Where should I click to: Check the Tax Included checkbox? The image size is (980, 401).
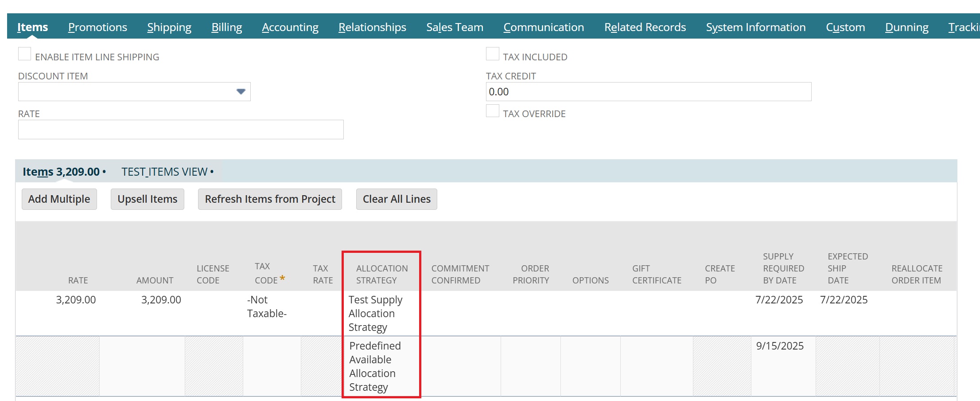point(492,55)
